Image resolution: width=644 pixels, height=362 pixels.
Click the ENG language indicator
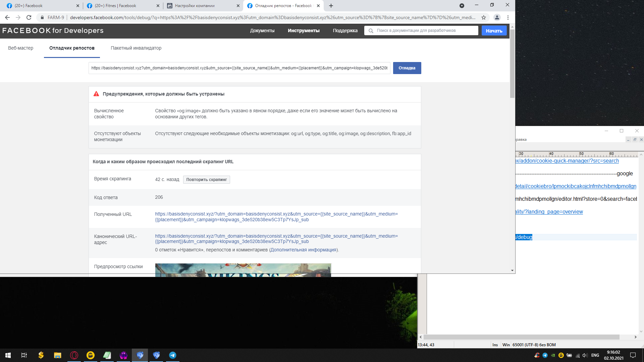pos(595,355)
